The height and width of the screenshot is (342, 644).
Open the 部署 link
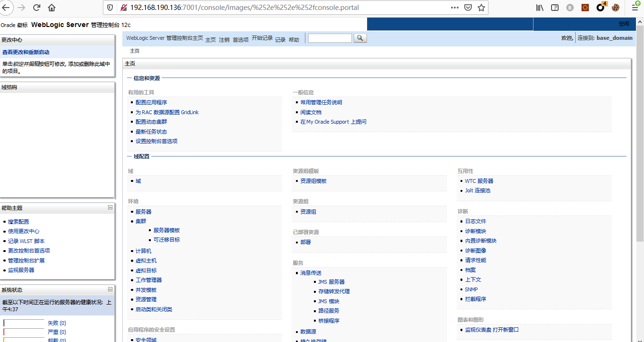(x=305, y=242)
